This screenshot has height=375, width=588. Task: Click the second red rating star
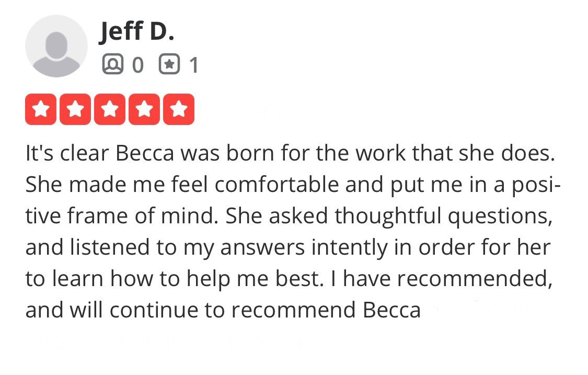(75, 109)
